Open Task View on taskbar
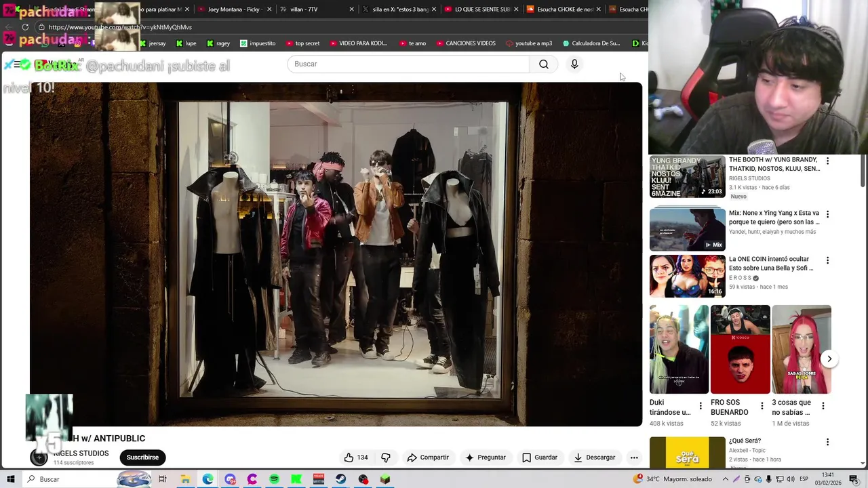The image size is (868, 488). (x=163, y=479)
